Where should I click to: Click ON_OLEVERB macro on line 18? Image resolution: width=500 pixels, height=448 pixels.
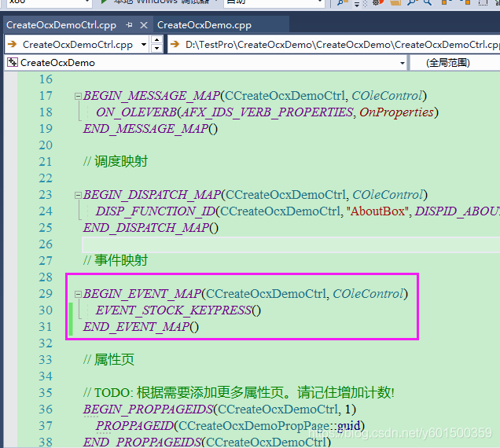[x=136, y=112]
